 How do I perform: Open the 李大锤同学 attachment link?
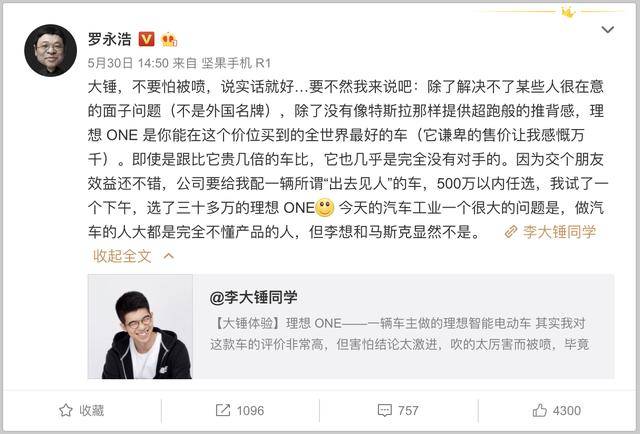pos(559,232)
